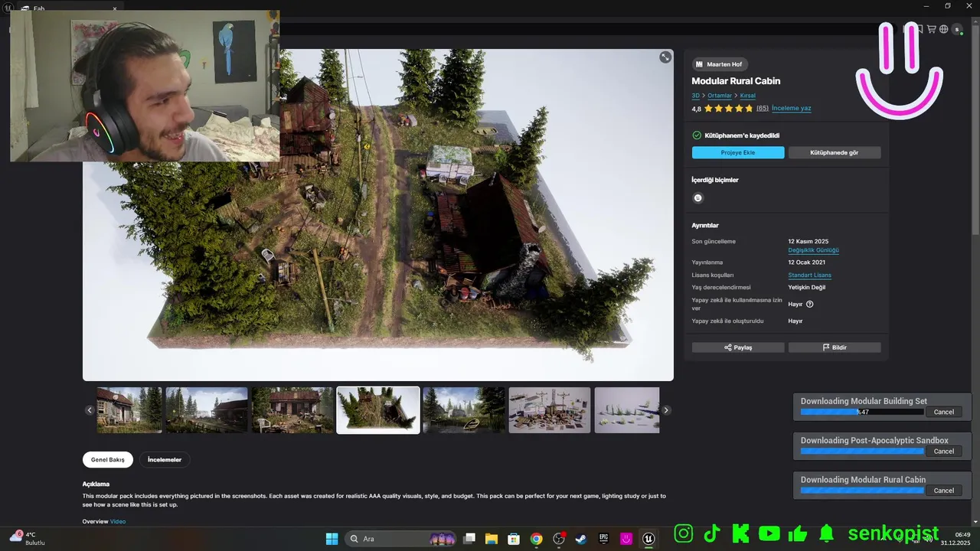
Task: Click the Bildir report button
Action: pyautogui.click(x=835, y=347)
